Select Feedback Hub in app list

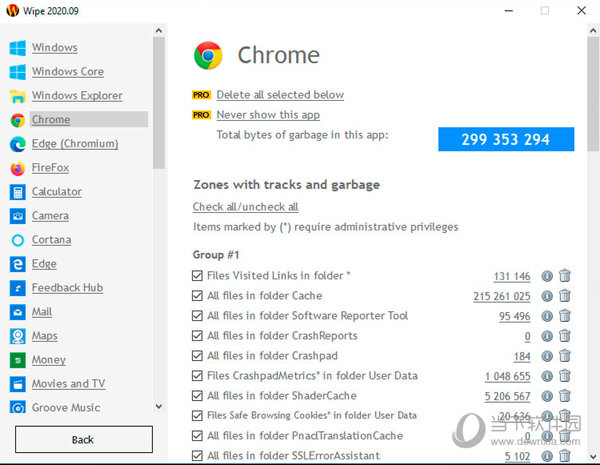(67, 288)
